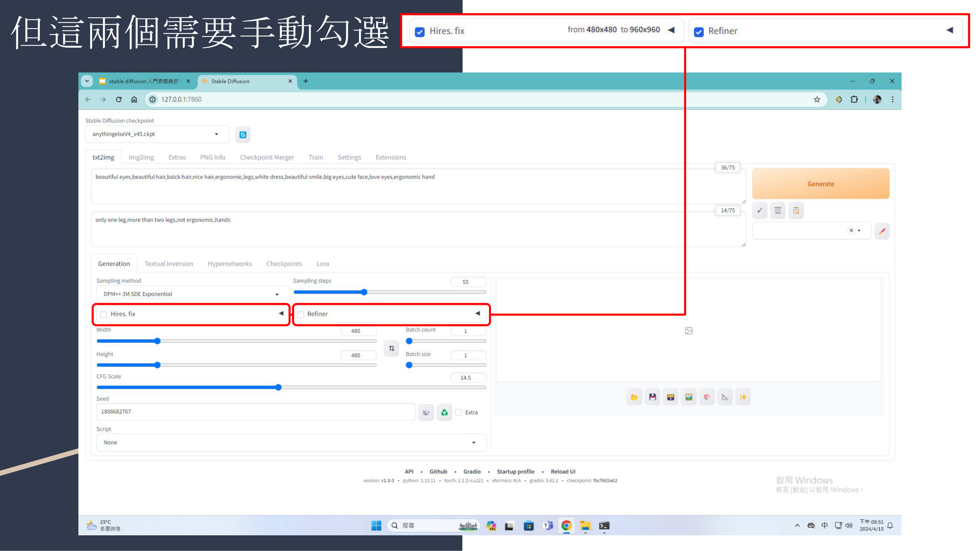
Task: Enable the Hires. fix checkbox in WebUI
Action: pyautogui.click(x=104, y=314)
